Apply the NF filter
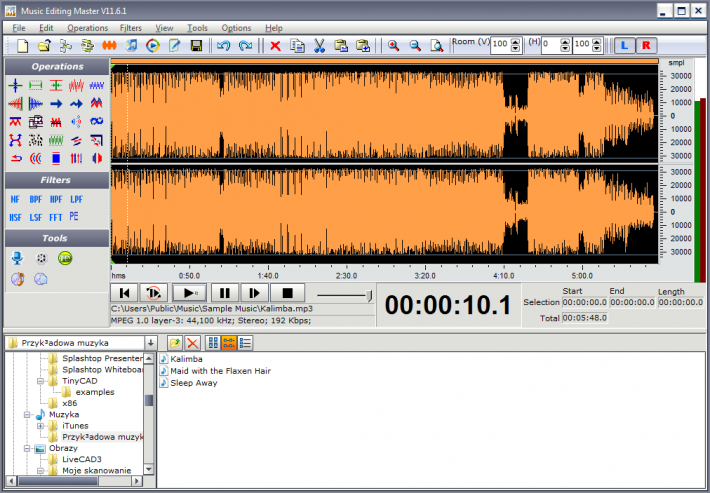 pos(15,199)
